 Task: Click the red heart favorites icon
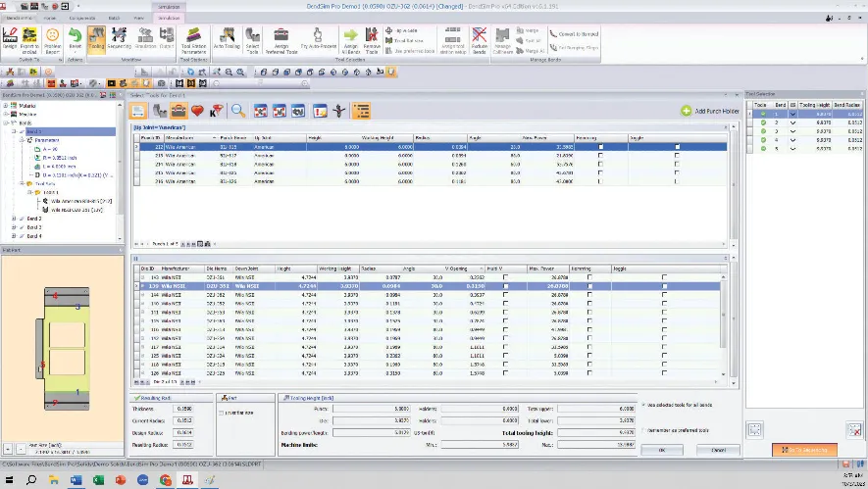click(x=196, y=111)
